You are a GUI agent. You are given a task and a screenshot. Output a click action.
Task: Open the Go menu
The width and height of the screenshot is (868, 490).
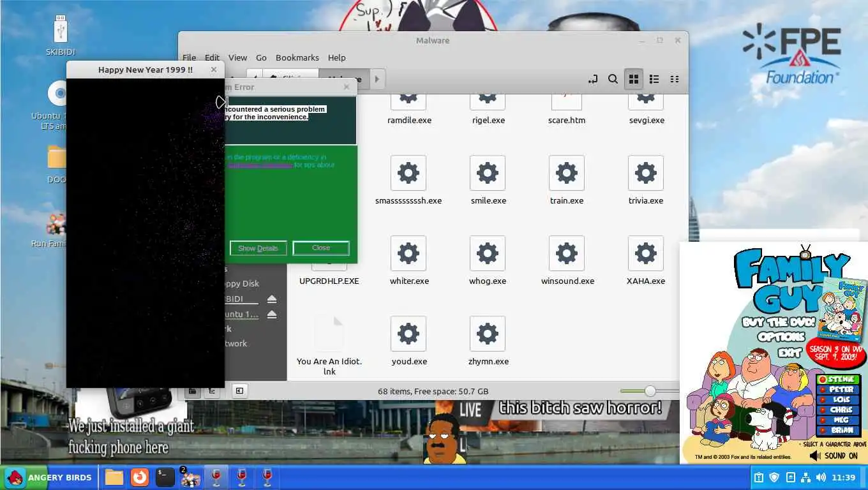pyautogui.click(x=261, y=57)
